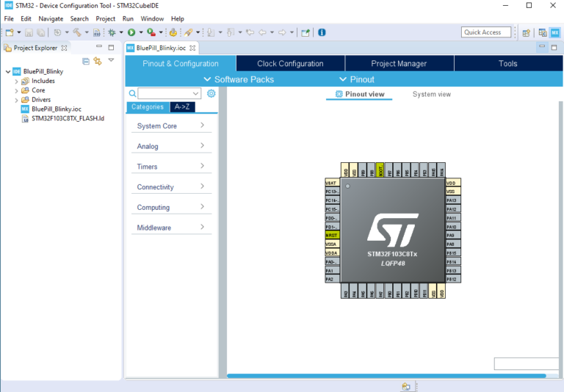Click the forward navigation arrow icon
This screenshot has width=564, height=392.
[x=282, y=33]
